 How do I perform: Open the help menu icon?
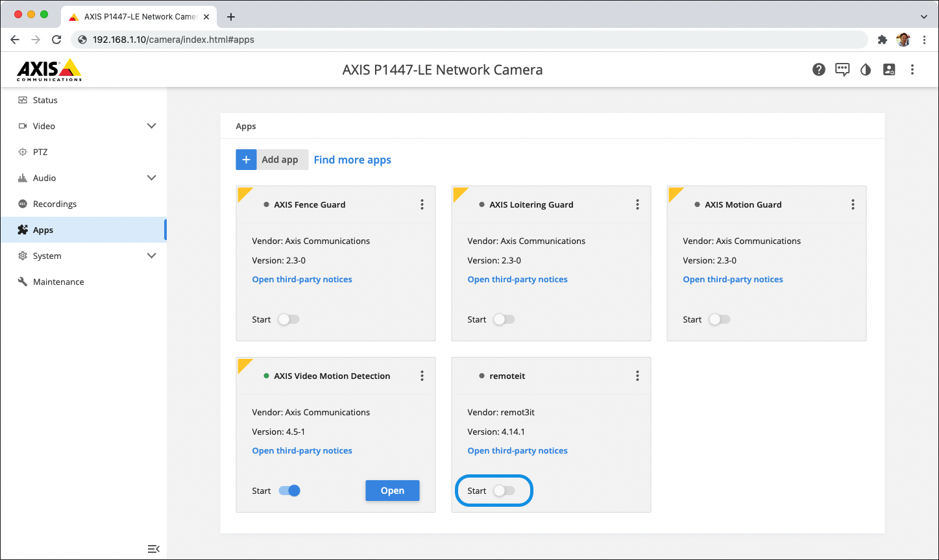[819, 69]
